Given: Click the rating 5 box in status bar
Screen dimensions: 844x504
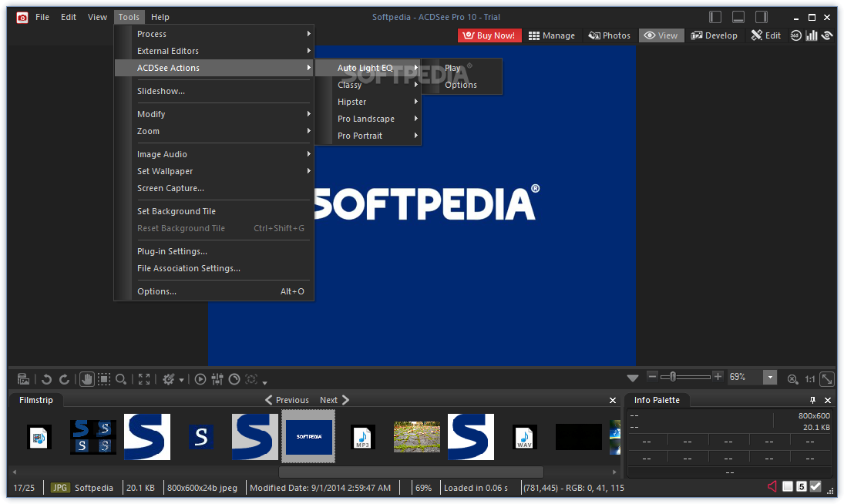Looking at the screenshot, I should (802, 487).
